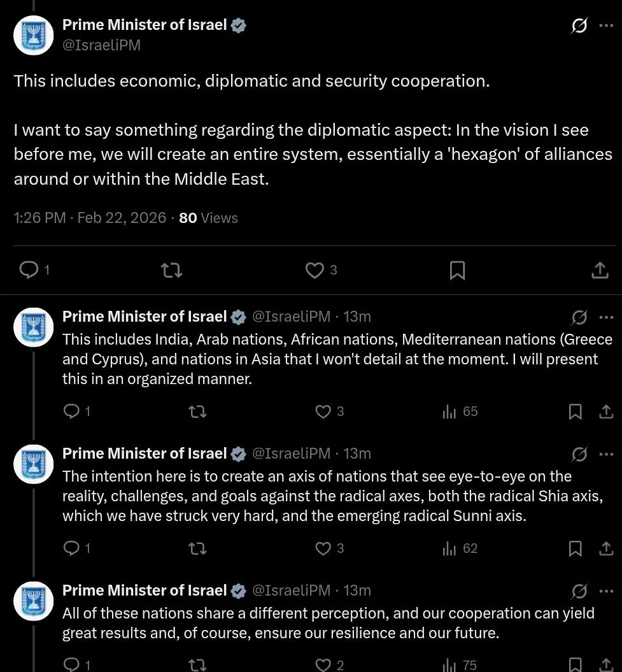Share the main tweet via upload icon
Viewport: 622px width, 672px height.
pos(600,271)
